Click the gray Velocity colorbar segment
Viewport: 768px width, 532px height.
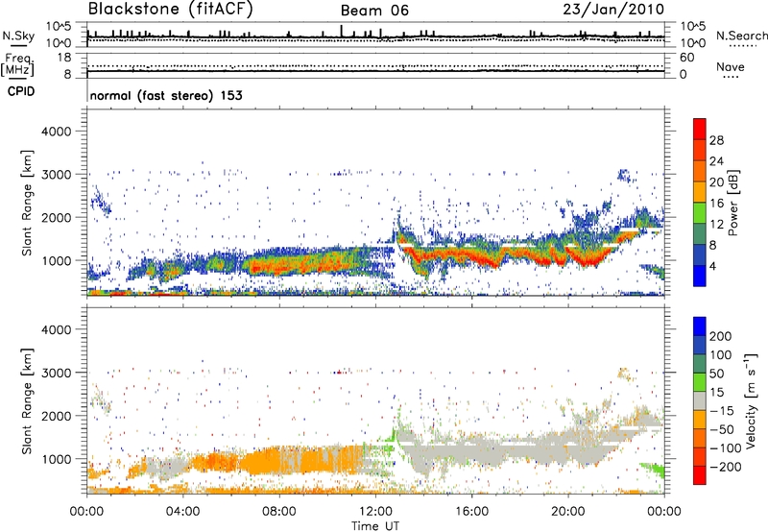click(x=700, y=401)
